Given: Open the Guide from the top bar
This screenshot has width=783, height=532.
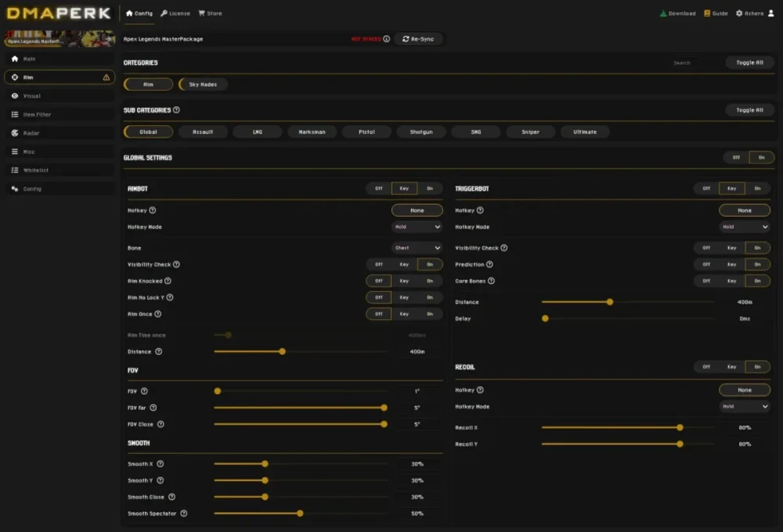Looking at the screenshot, I should tap(717, 13).
